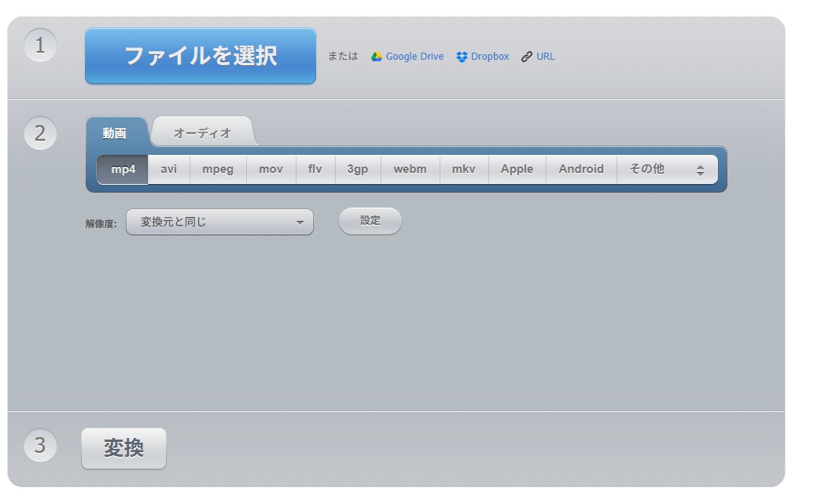Select the 3gp format
This screenshot has width=832, height=504.
coord(358,169)
